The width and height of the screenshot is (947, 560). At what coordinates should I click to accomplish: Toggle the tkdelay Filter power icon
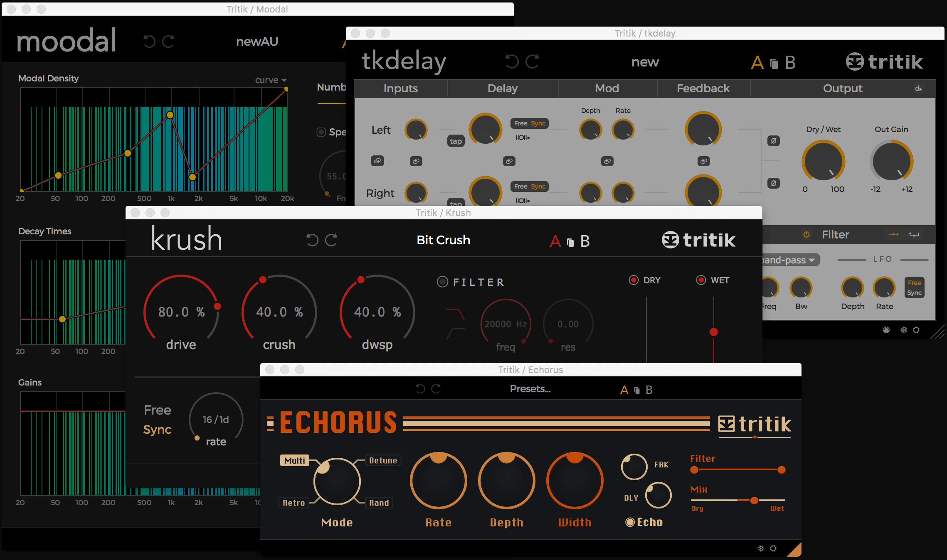click(806, 235)
